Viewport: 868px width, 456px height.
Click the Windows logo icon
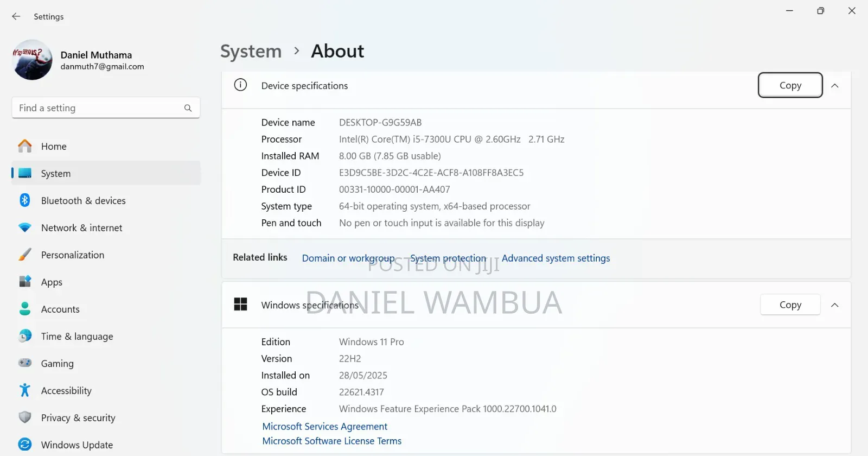click(240, 305)
